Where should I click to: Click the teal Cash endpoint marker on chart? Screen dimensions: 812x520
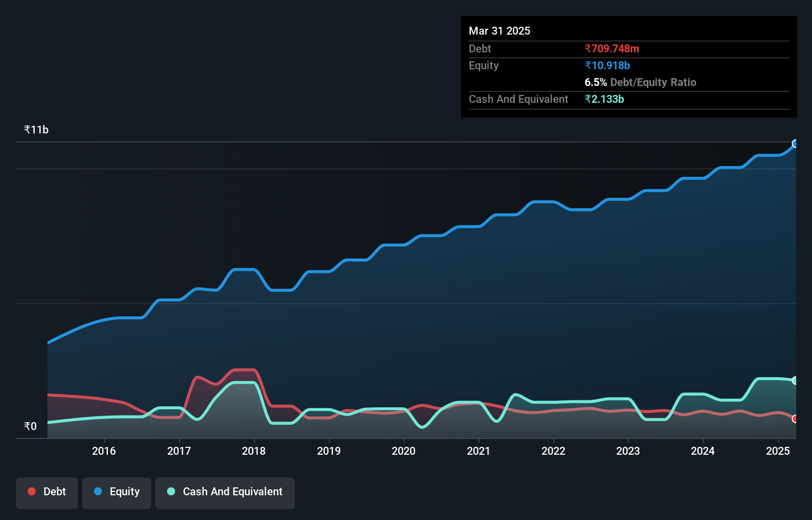click(x=796, y=380)
